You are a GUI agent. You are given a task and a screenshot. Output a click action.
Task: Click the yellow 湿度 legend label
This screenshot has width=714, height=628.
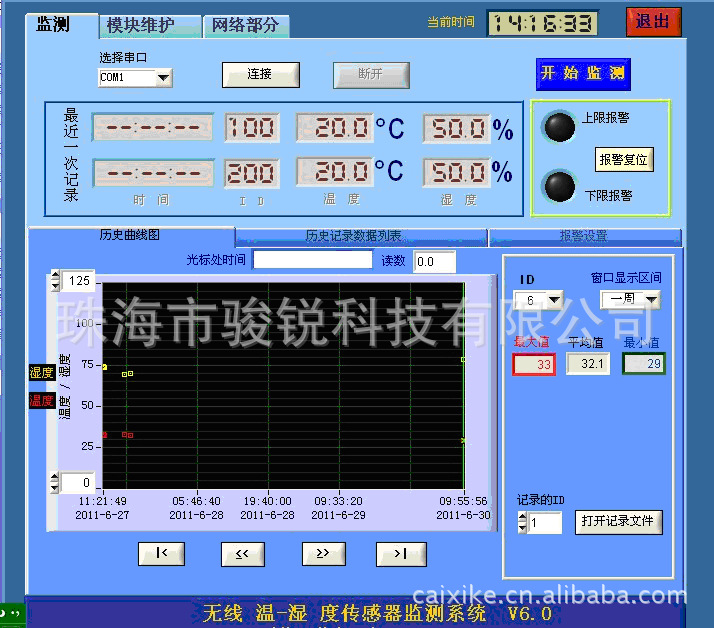click(x=42, y=373)
